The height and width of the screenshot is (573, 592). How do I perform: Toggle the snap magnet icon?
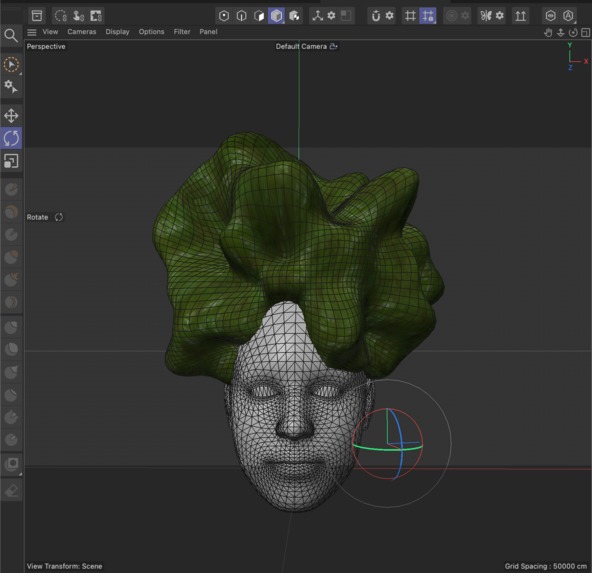click(376, 16)
